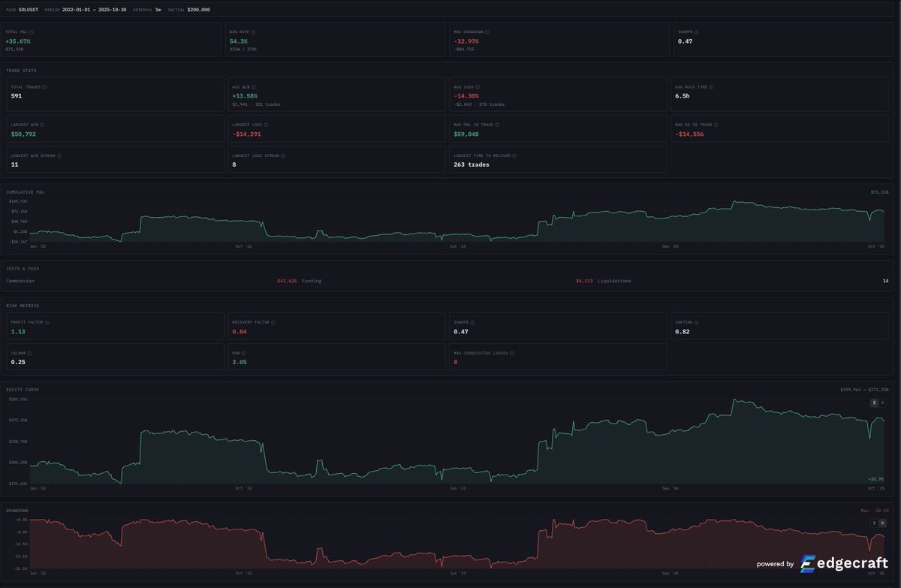
Task: Click the -$14,291 largest loss value
Action: coord(247,134)
